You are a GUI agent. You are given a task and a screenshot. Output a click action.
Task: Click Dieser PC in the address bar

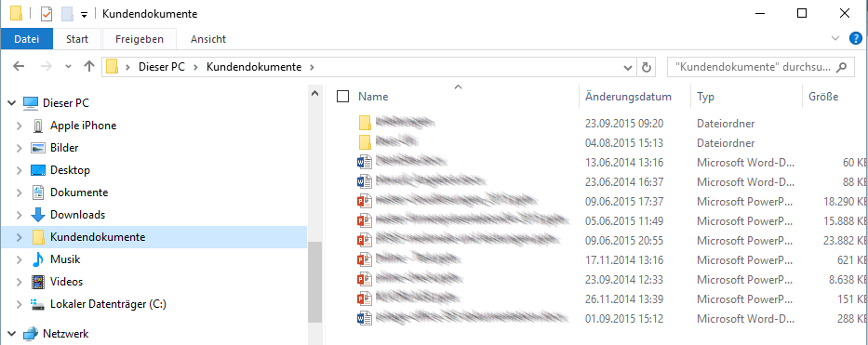pos(161,67)
